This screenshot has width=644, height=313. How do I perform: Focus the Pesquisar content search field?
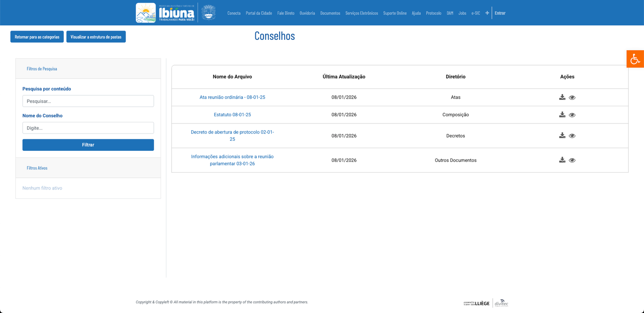pyautogui.click(x=88, y=101)
